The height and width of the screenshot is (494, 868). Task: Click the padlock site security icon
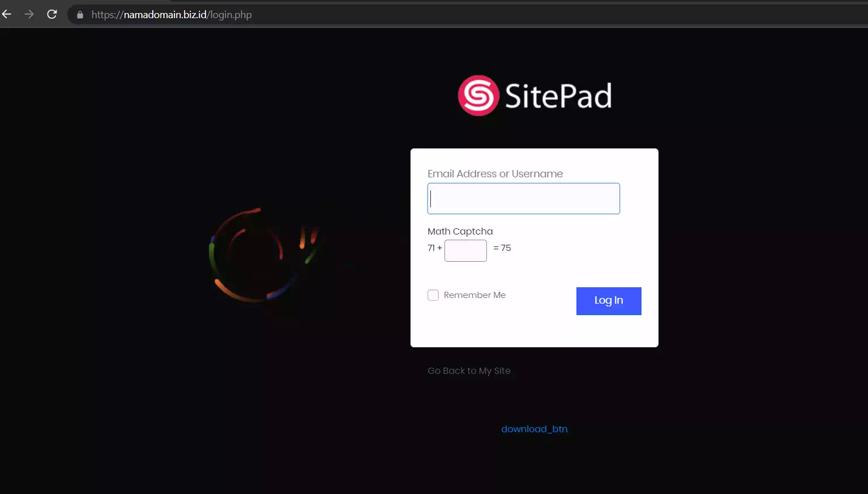pos(80,15)
